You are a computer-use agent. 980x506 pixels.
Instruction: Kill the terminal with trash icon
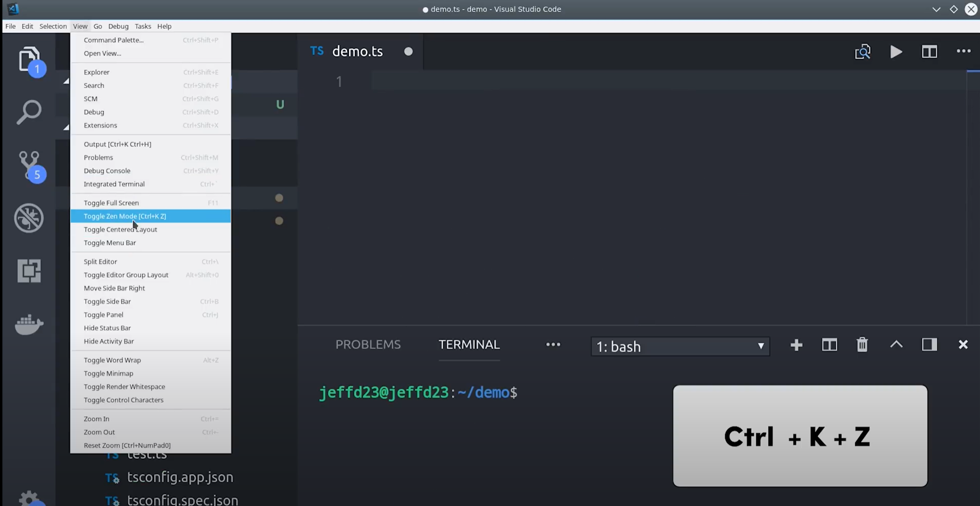point(862,344)
